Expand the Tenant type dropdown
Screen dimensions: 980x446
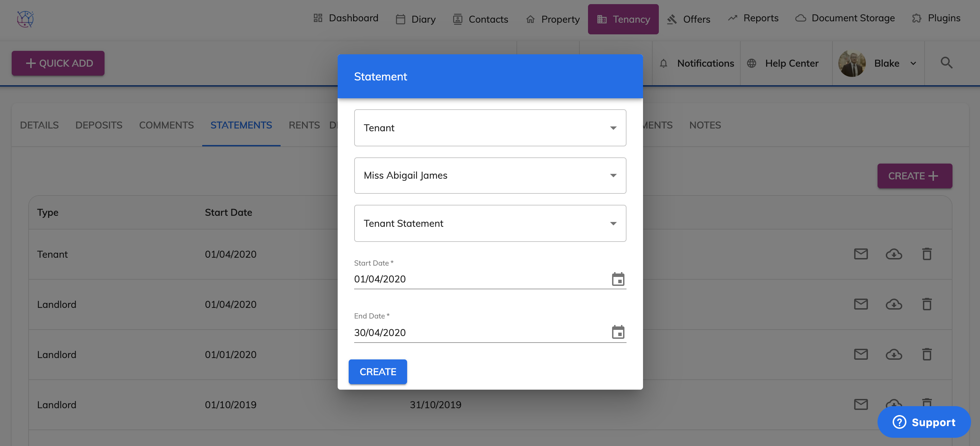490,128
